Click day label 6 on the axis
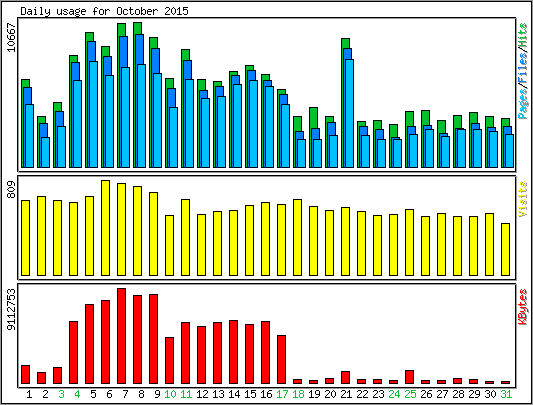Screen dimensions: 533x405 [109, 394]
